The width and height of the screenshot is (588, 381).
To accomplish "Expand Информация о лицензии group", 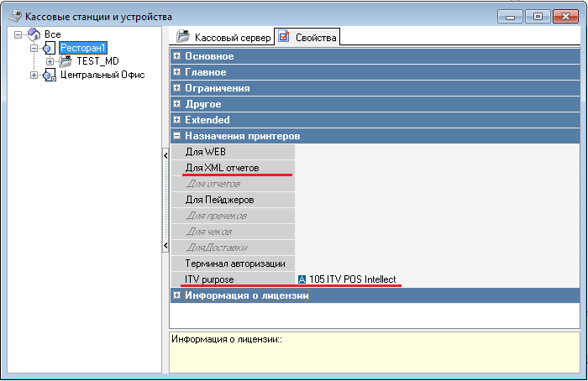I will pos(176,295).
